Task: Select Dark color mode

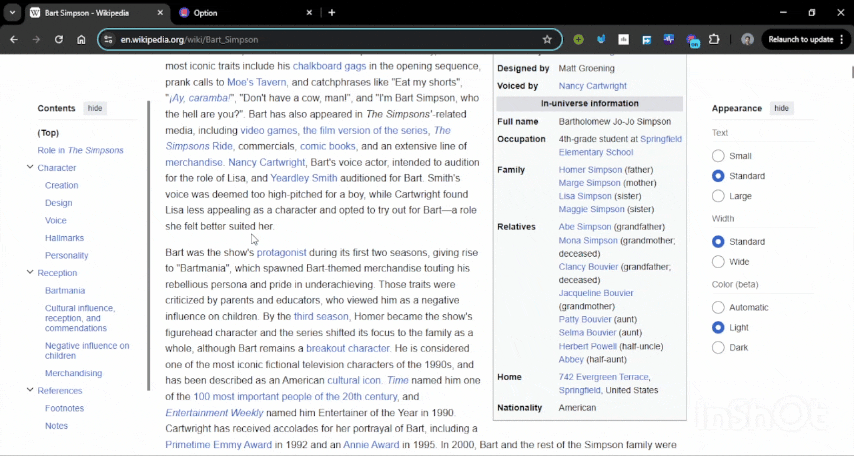Action: (x=718, y=348)
